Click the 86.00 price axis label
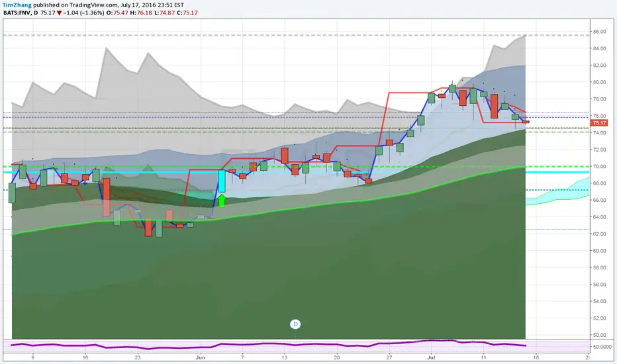617x364 pixels. pyautogui.click(x=599, y=32)
